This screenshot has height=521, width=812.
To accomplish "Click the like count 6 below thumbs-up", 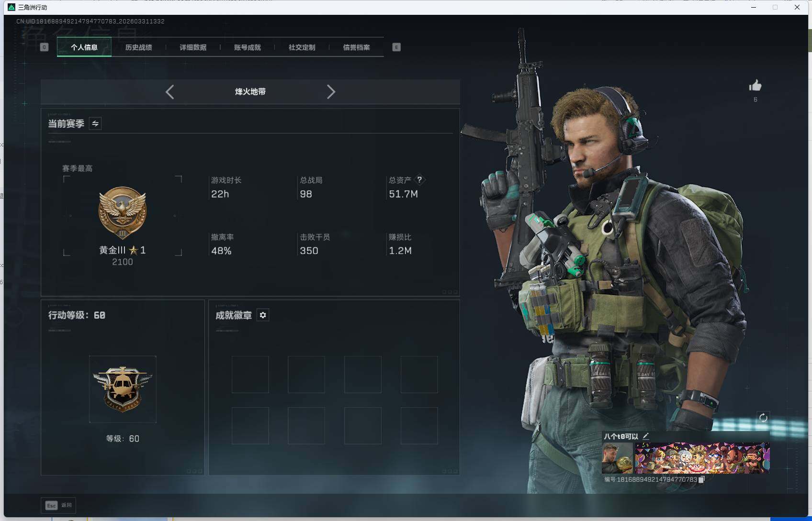I will [x=756, y=100].
